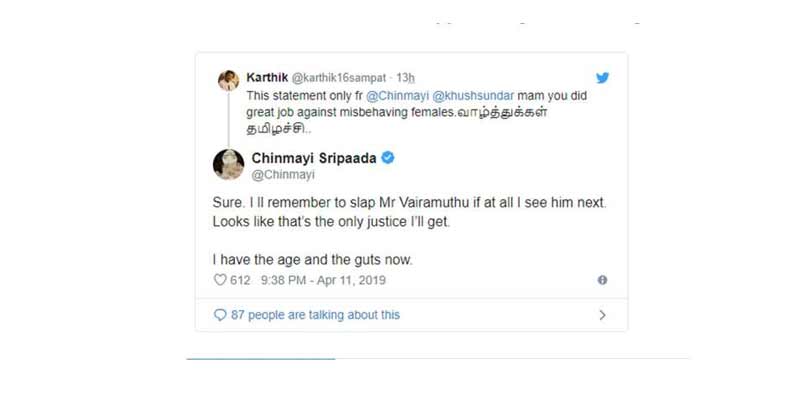The width and height of the screenshot is (800, 418).
Task: Open Karthik's profile avatar
Action: pyautogui.click(x=229, y=81)
